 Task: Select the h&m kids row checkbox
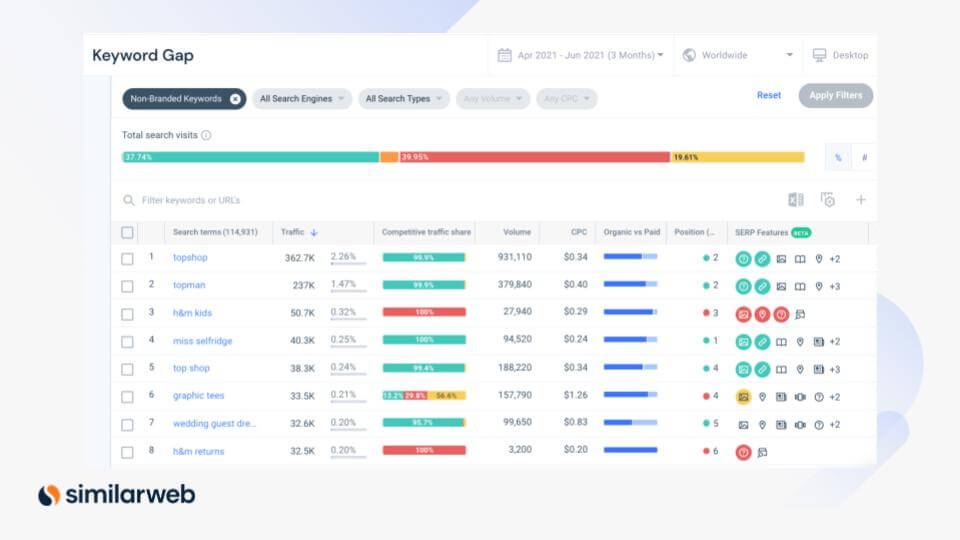(x=127, y=315)
